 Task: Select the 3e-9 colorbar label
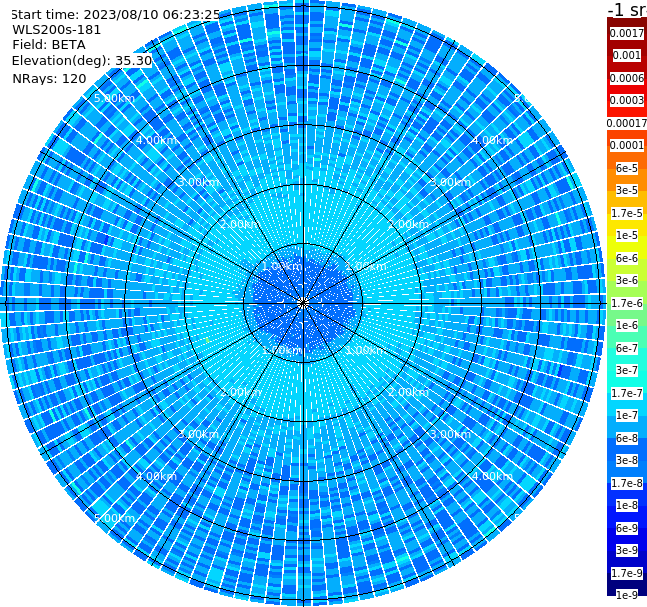[x=627, y=550]
